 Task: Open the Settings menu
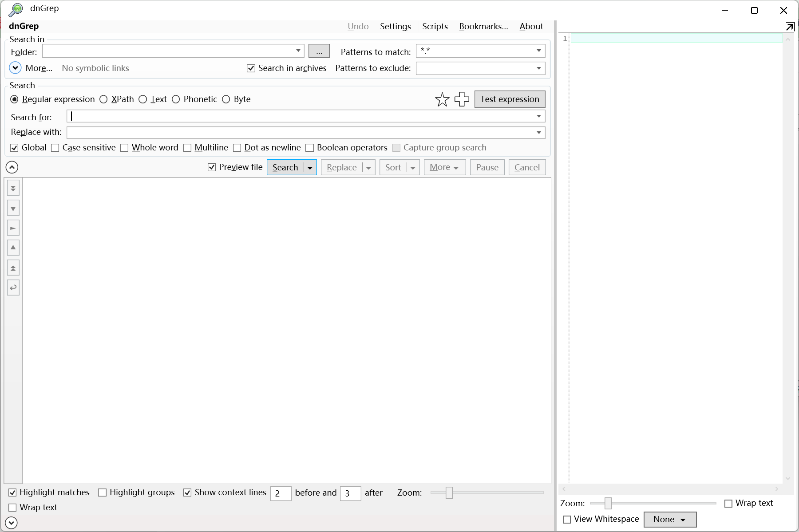395,26
